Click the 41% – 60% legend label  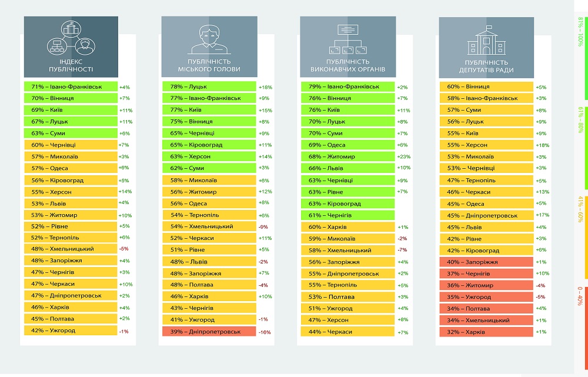click(580, 209)
